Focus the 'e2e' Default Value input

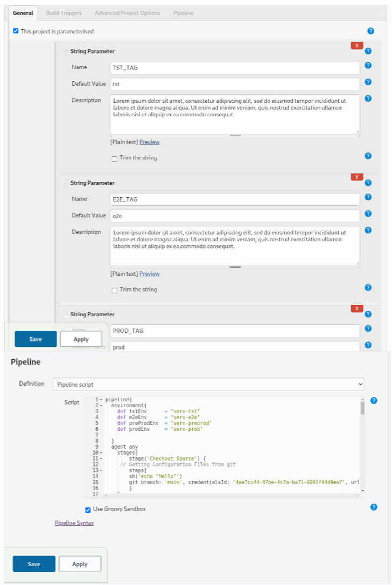click(x=235, y=215)
